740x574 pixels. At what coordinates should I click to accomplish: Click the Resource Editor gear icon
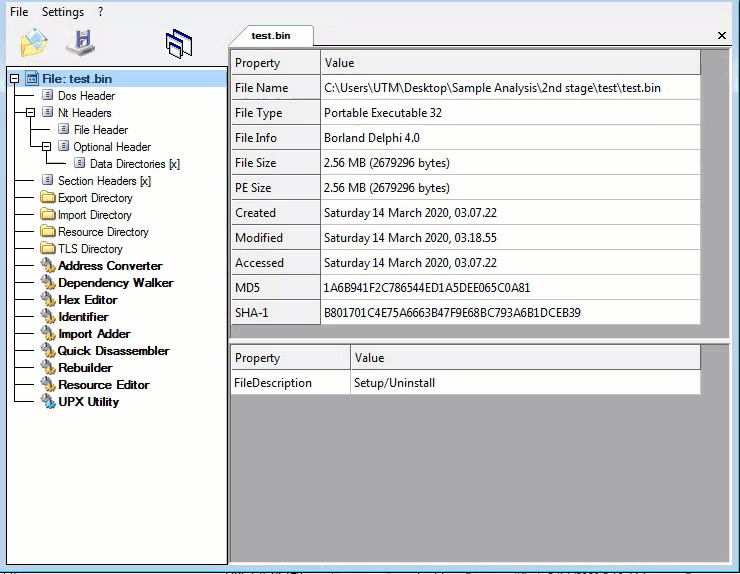pyautogui.click(x=48, y=384)
